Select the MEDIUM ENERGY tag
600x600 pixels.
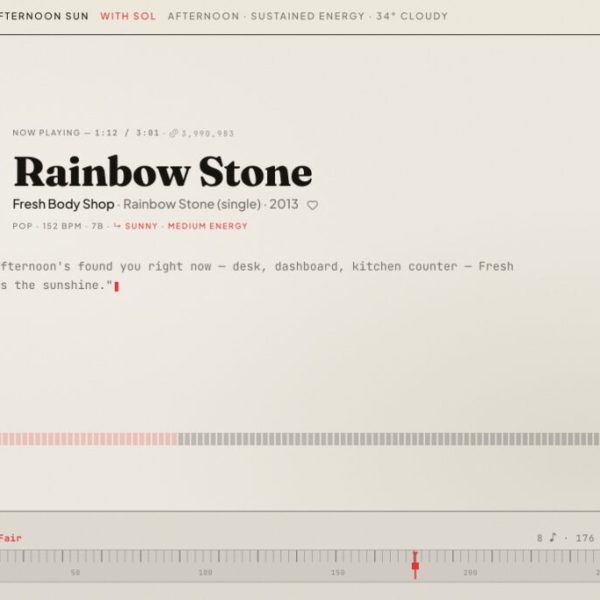208,226
